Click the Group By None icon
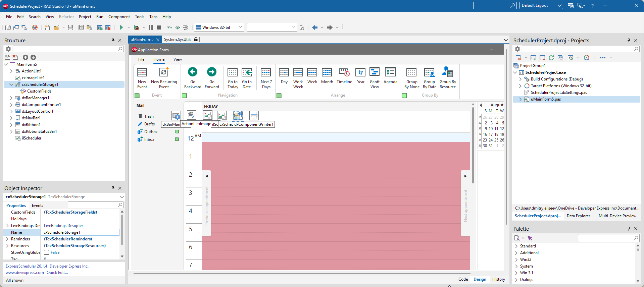This screenshot has width=644, height=287. pyautogui.click(x=411, y=72)
